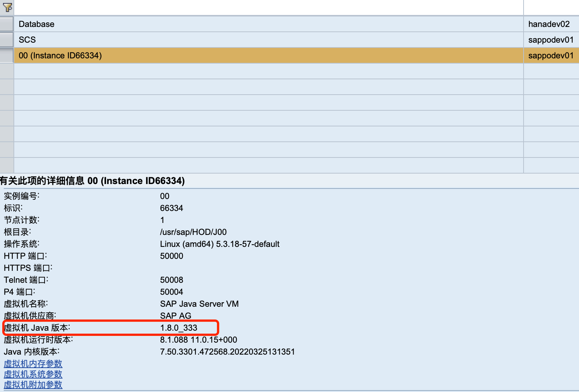The image size is (579, 392).
Task: Click the HTTPS 端口 label
Action: 28,268
